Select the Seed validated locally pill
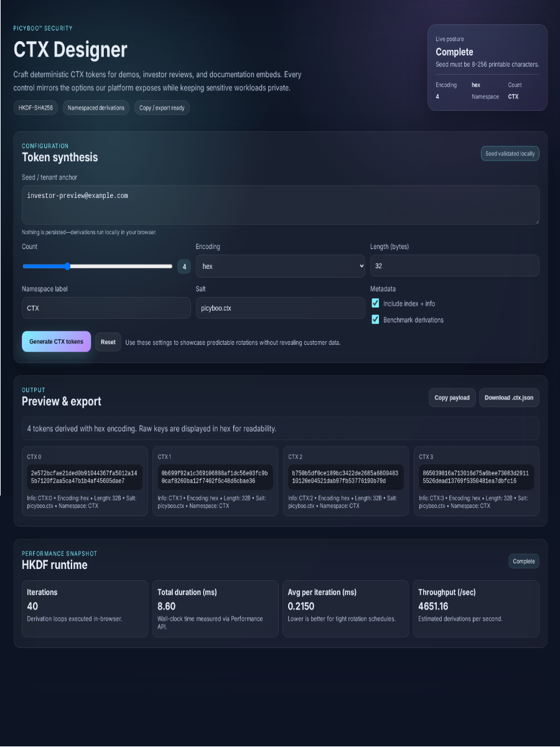Viewport: 560px width, 747px height. pyautogui.click(x=510, y=153)
